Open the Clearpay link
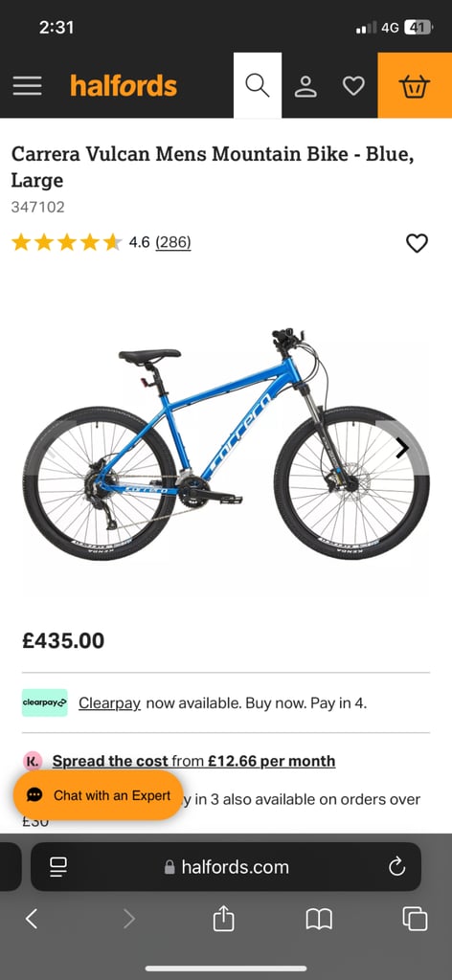This screenshot has height=980, width=452. [109, 702]
